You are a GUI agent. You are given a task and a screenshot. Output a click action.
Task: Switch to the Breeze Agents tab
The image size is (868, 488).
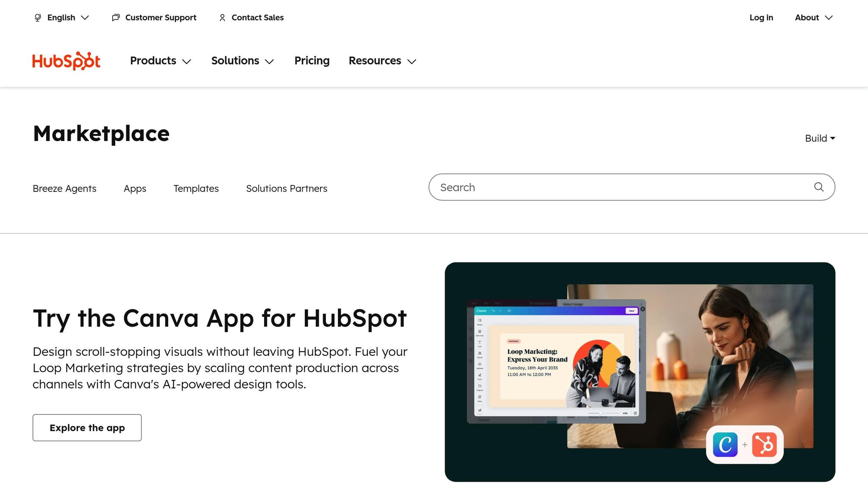64,188
